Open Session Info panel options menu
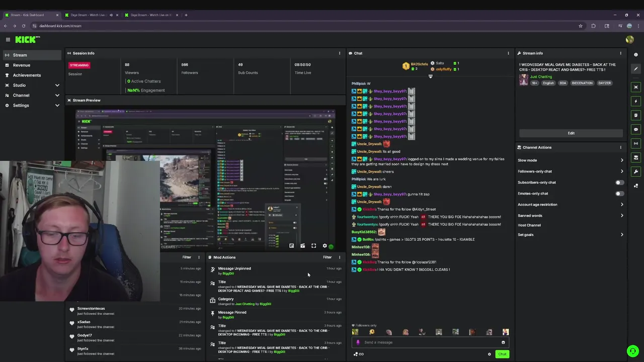This screenshot has width=644, height=362. [339, 53]
